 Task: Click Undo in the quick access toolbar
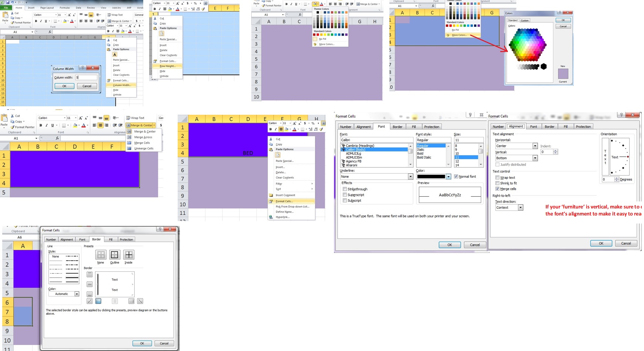click(x=12, y=2)
